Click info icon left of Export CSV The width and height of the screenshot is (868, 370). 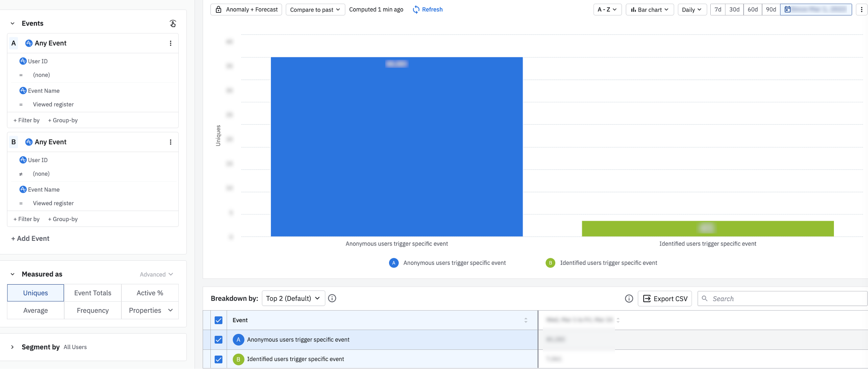[629, 298]
